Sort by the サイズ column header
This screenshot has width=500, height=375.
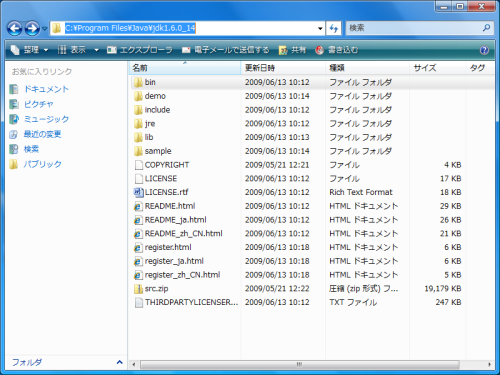tap(438, 68)
